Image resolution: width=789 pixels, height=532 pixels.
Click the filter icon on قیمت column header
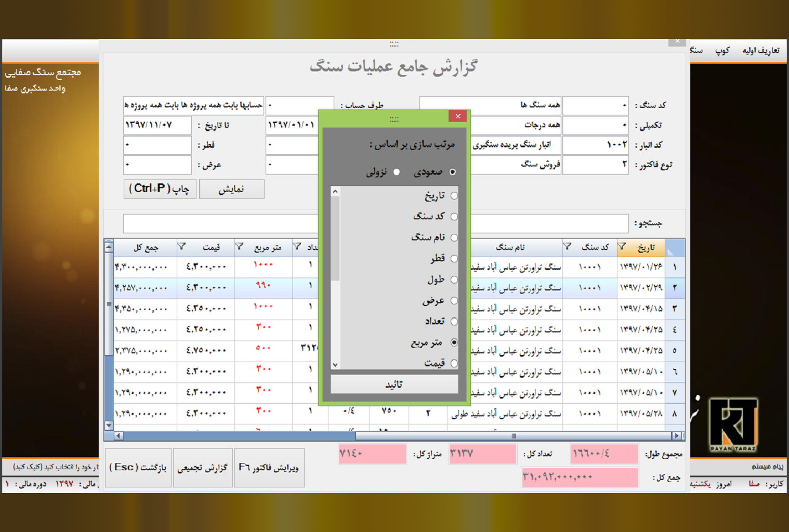coord(181,247)
